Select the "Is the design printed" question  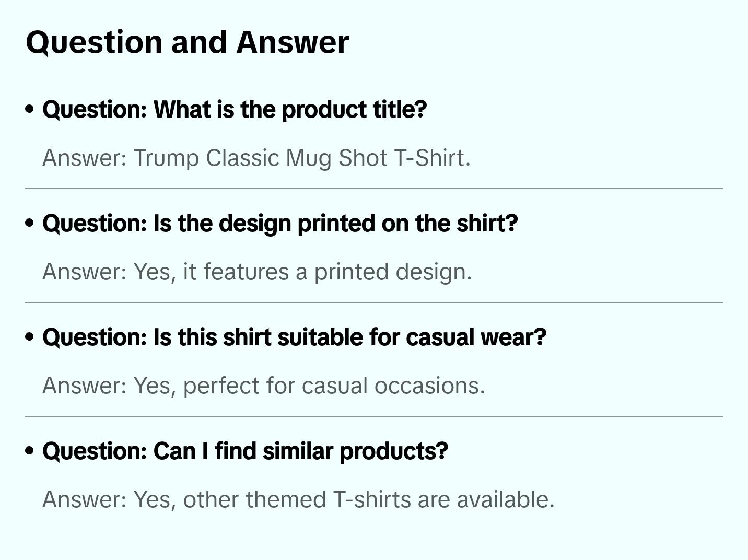280,224
